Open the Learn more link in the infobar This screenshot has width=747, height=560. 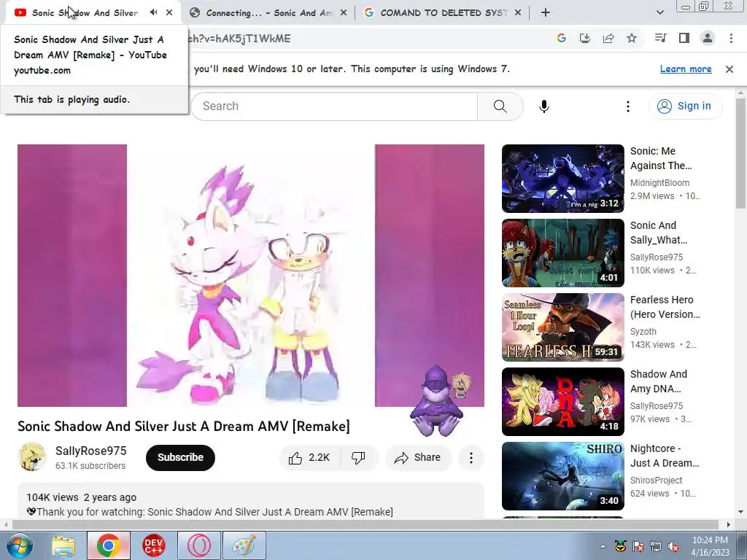click(686, 69)
